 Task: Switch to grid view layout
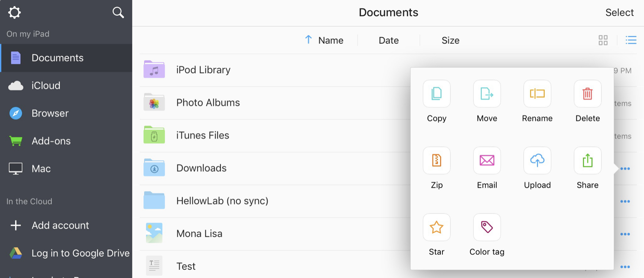(x=603, y=40)
